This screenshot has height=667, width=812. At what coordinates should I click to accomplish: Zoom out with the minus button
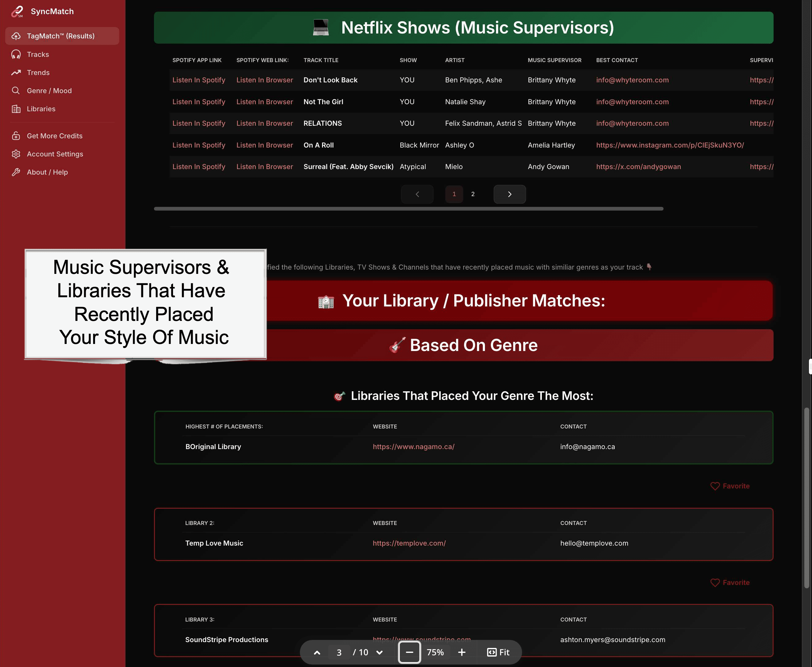[409, 652]
